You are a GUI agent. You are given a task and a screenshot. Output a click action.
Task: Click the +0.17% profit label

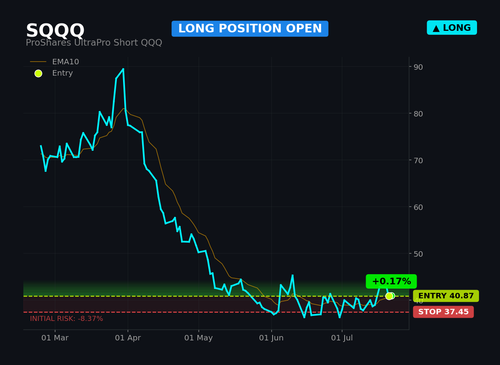coord(391,281)
